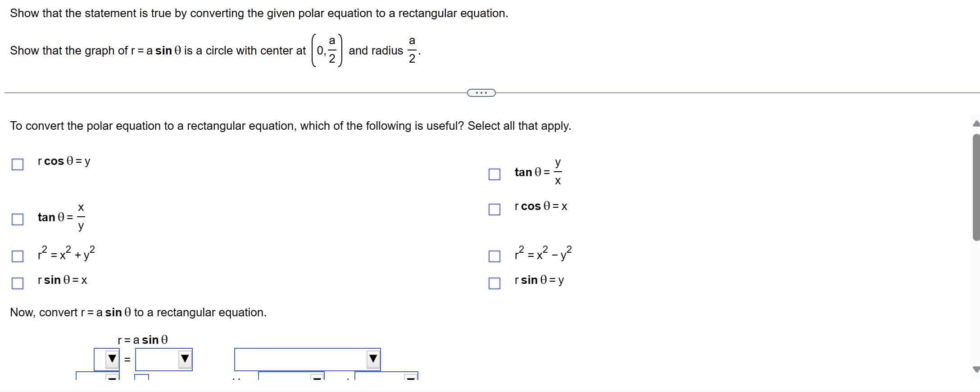Screen dimensions: 980x392
Task: Expand the ellipsis divider handle
Action: tap(481, 92)
